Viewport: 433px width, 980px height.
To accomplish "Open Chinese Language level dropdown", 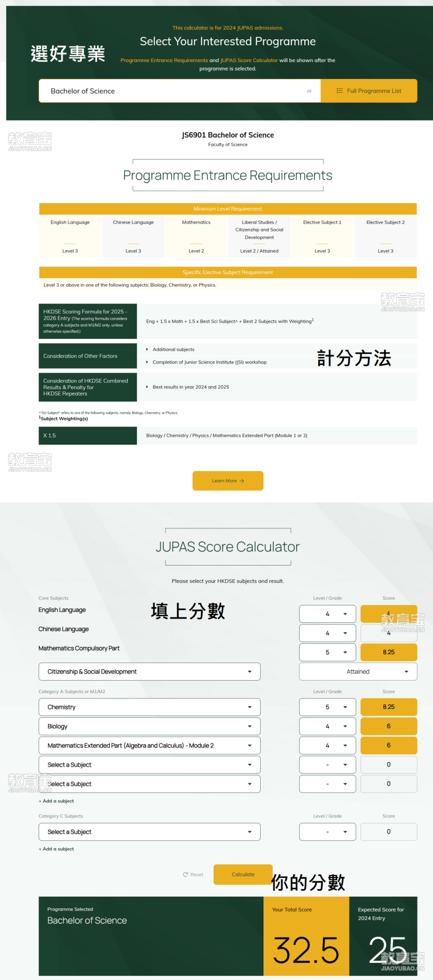I will click(328, 633).
